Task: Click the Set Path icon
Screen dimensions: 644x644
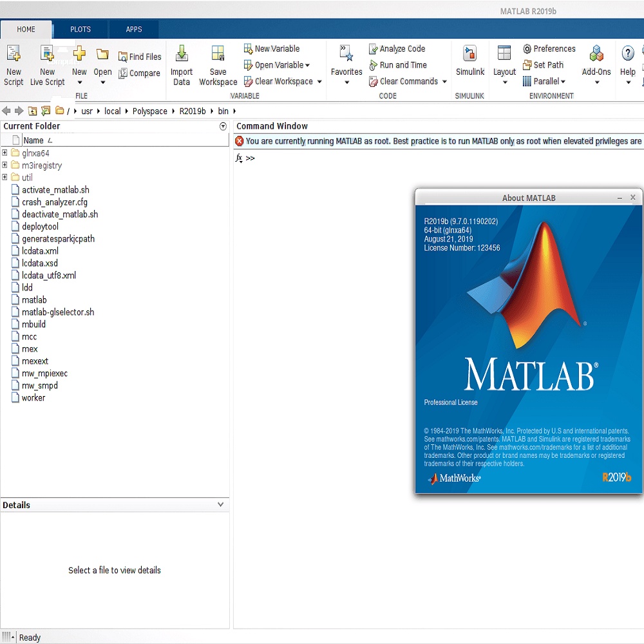Action: (x=527, y=65)
